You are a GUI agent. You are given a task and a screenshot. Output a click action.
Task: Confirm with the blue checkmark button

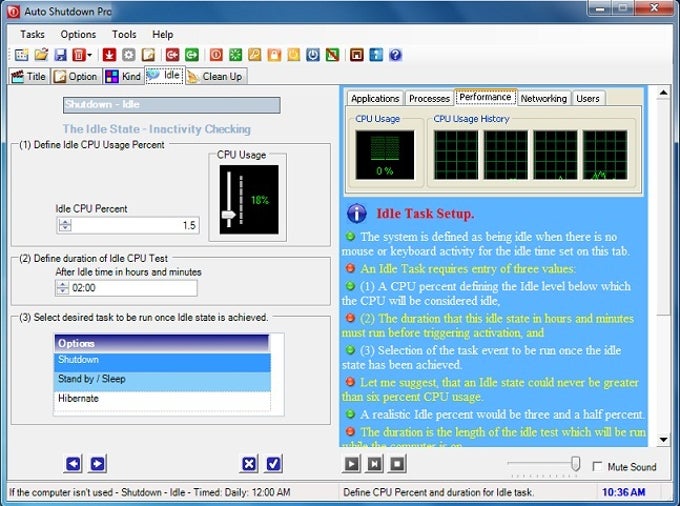pyautogui.click(x=274, y=464)
